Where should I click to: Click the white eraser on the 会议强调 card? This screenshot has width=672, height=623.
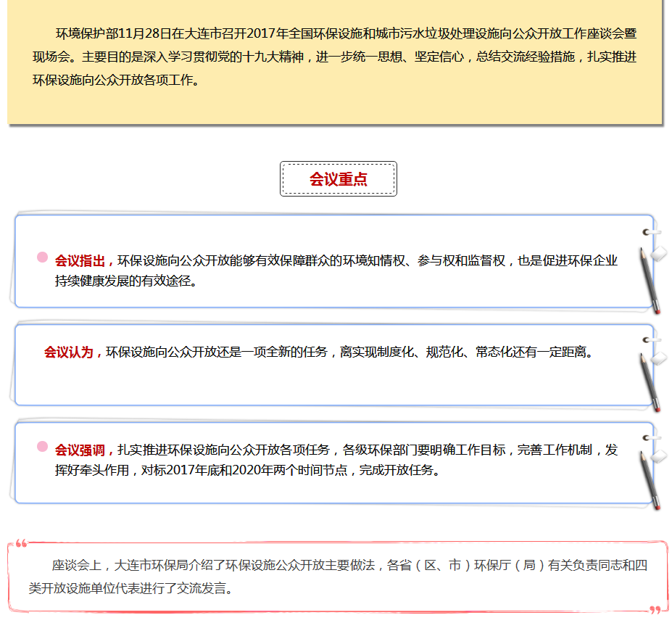659,455
